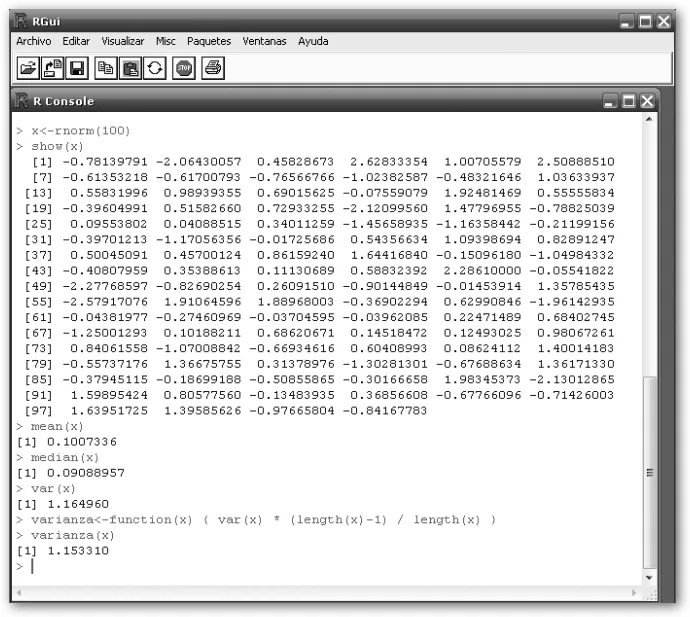This screenshot has height=617, width=690.
Task: Click the value 2.62833354
Action: (x=389, y=162)
